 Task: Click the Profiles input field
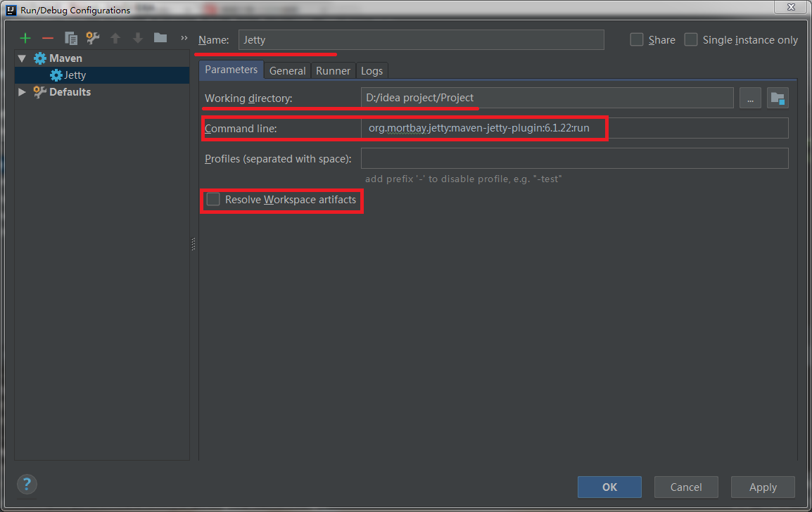point(574,158)
